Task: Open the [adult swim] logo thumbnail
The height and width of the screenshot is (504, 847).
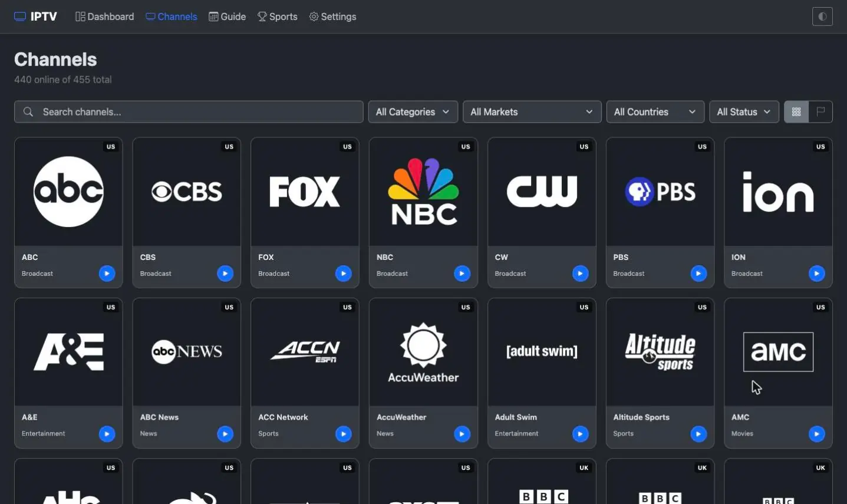Action: [x=542, y=352]
